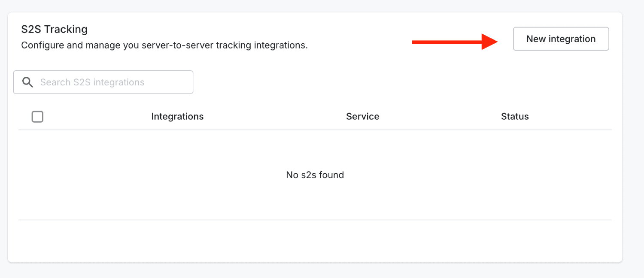Image resolution: width=644 pixels, height=278 pixels.
Task: Open the New integration dialog
Action: [x=561, y=39]
